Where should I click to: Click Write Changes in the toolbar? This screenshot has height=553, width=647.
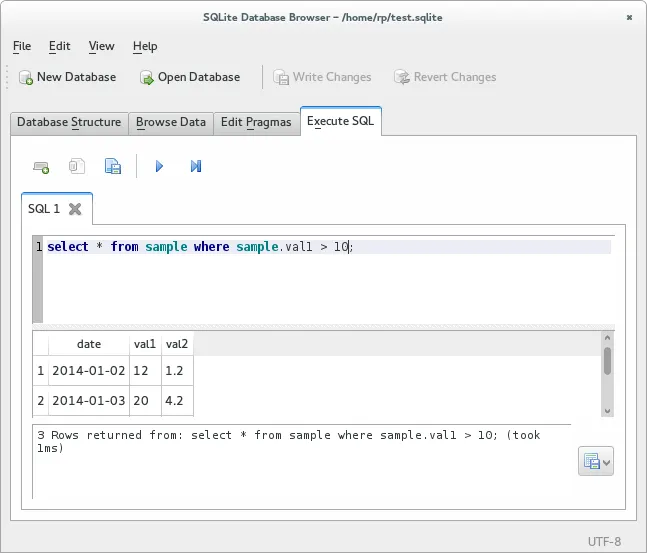pyautogui.click(x=321, y=77)
